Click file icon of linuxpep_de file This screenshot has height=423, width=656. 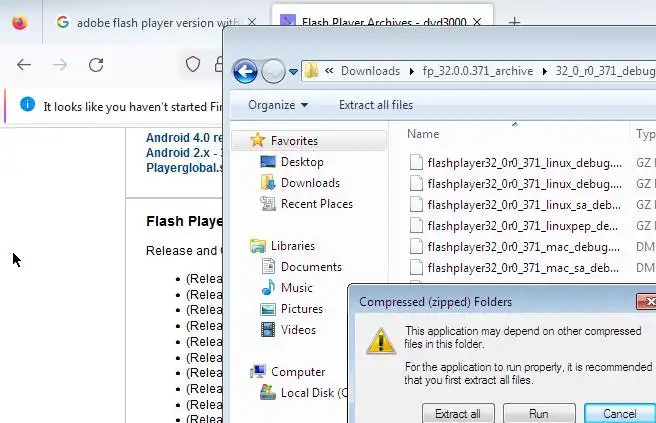point(416,225)
